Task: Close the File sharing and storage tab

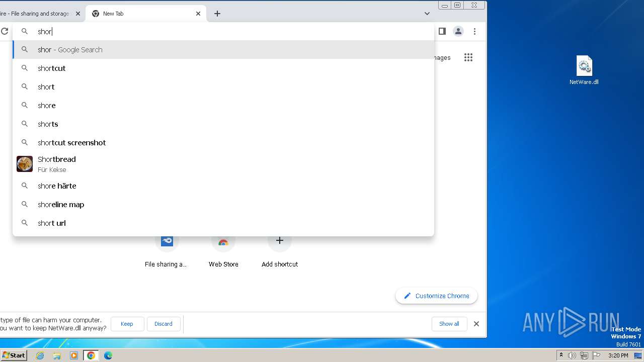Action: tap(78, 14)
